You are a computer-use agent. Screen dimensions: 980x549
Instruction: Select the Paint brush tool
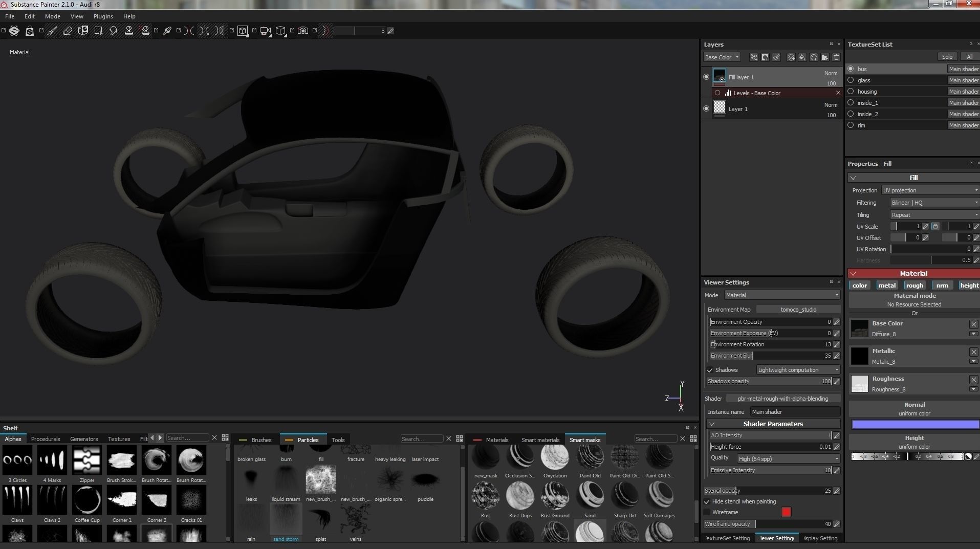[52, 31]
